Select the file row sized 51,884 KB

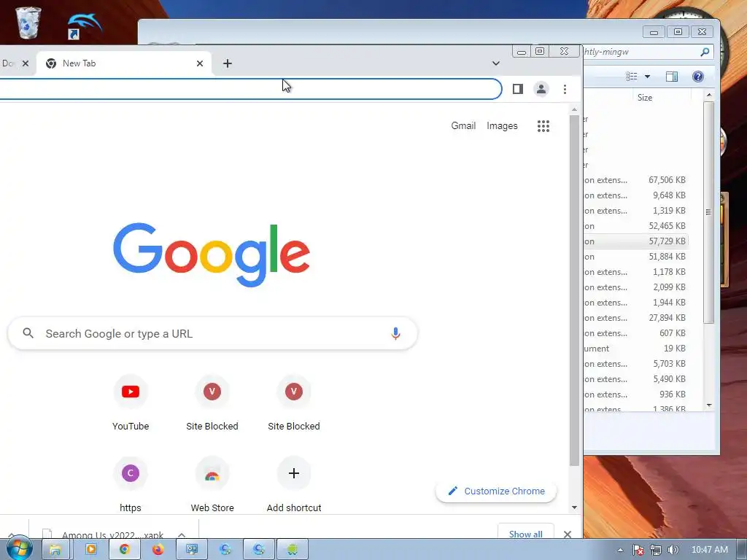pos(636,256)
